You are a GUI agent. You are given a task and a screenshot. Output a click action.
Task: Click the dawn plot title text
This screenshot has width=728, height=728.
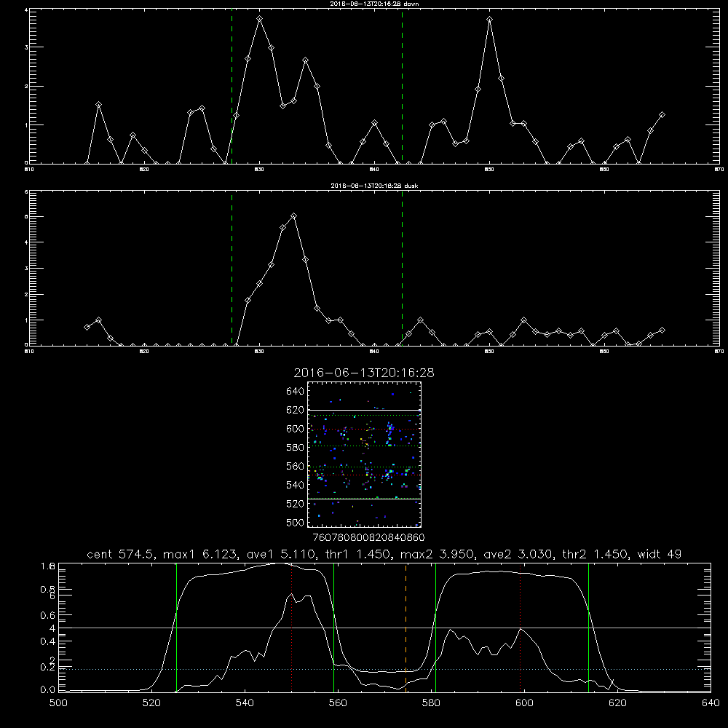tap(374, 4)
